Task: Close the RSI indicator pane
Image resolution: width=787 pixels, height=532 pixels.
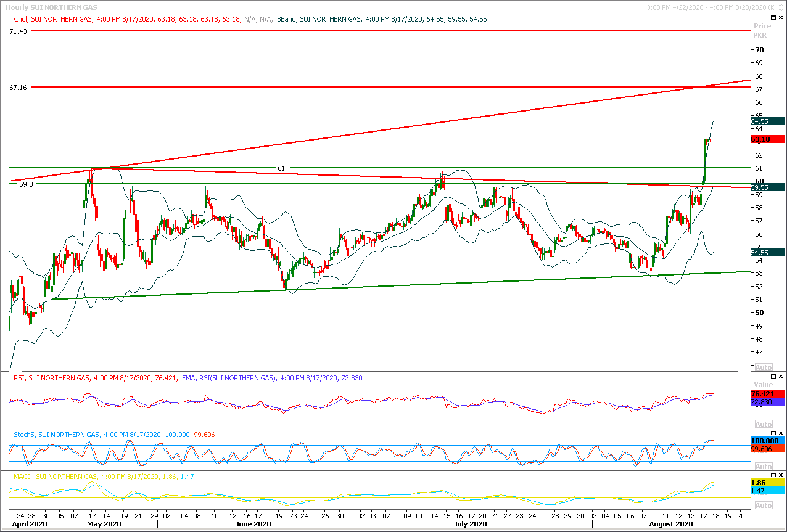Action: click(x=780, y=376)
